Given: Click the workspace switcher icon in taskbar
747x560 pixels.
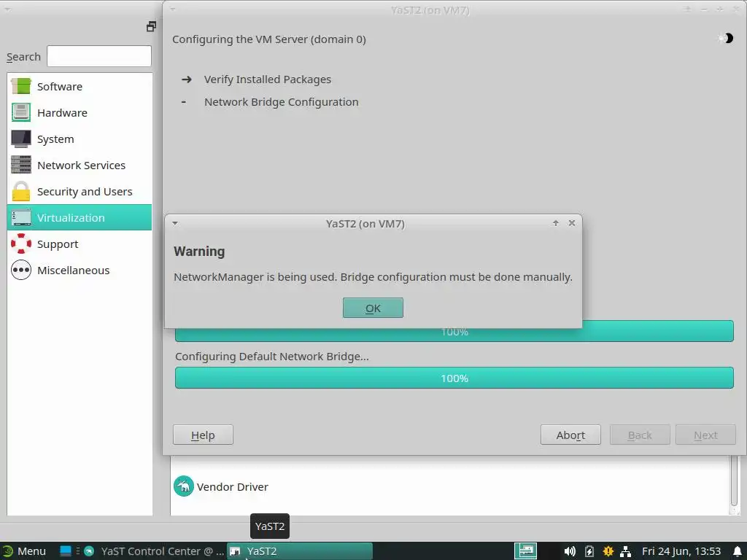Looking at the screenshot, I should pos(525,551).
